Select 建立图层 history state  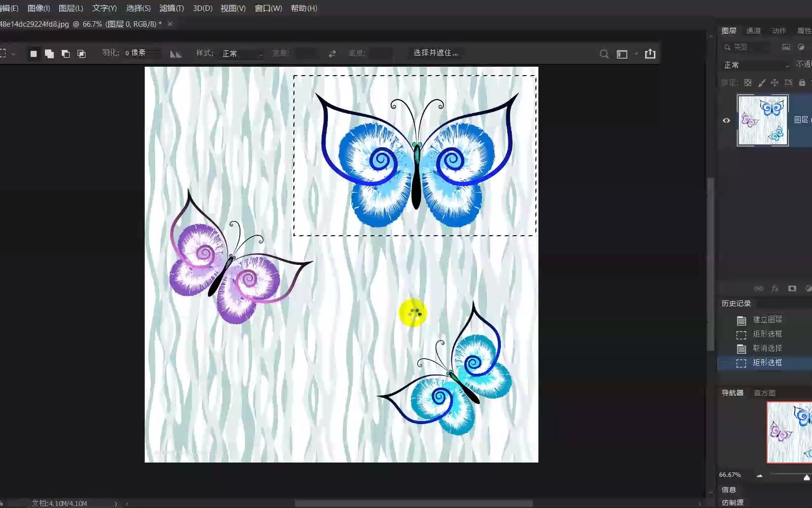click(765, 320)
